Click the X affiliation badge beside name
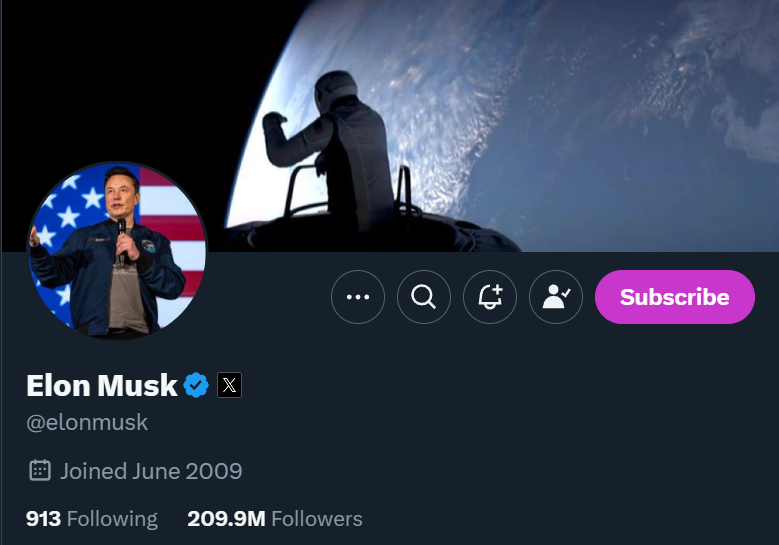The width and height of the screenshot is (779, 545). [x=229, y=385]
